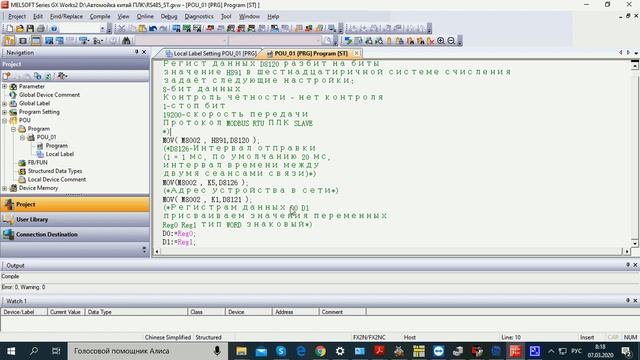Open the Compile menu
640x360 pixels.
(x=100, y=16)
